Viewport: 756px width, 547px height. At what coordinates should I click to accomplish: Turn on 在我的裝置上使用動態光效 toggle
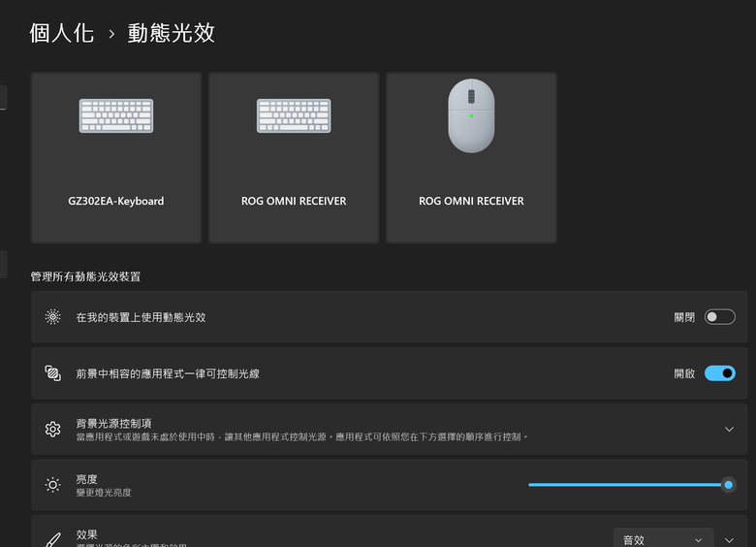[x=719, y=317]
